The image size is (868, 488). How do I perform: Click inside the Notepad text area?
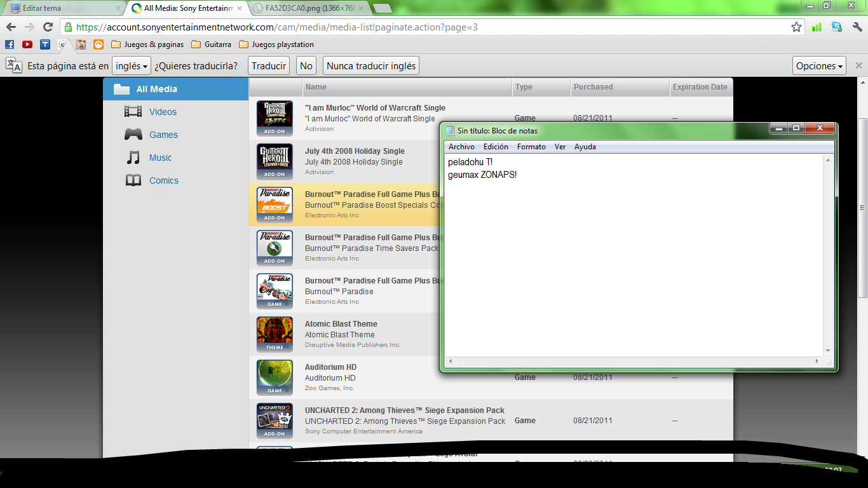click(634, 255)
